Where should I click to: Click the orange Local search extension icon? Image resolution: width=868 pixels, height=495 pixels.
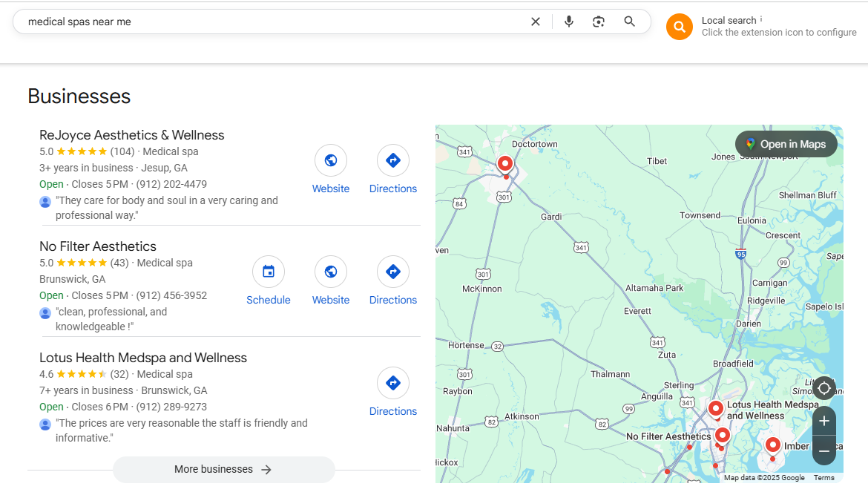[x=679, y=27]
